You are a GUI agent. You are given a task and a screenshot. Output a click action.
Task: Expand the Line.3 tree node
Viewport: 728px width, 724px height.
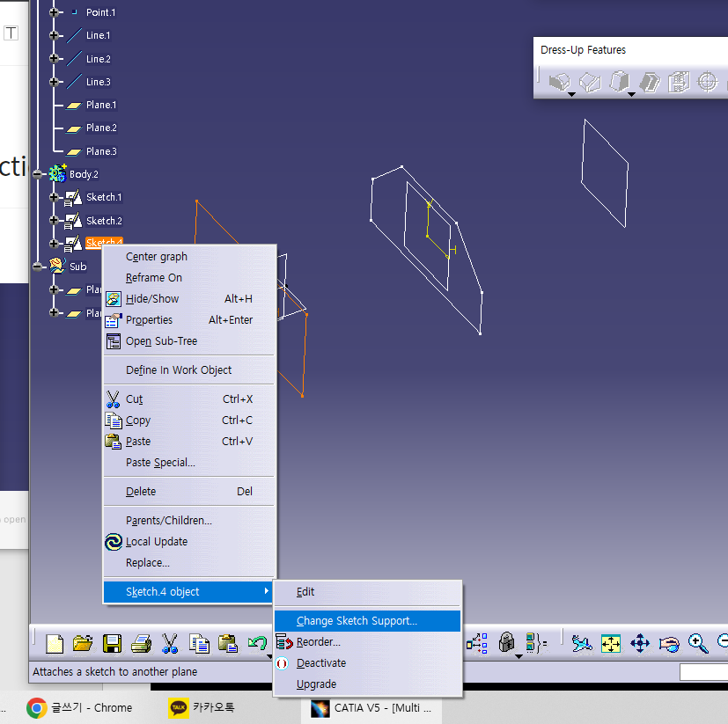(54, 82)
